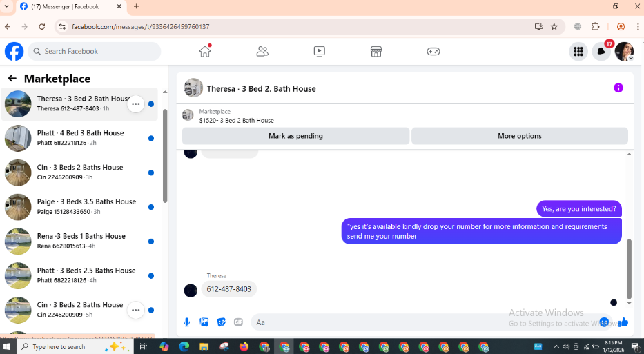Open Phatt 3 Beds 2.5 Baths House chat

79,276
